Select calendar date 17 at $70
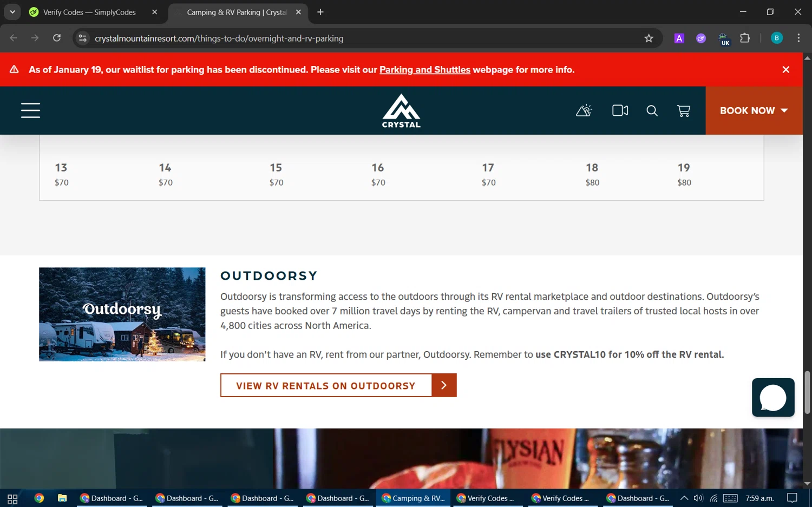The image size is (812, 507). [x=488, y=174]
